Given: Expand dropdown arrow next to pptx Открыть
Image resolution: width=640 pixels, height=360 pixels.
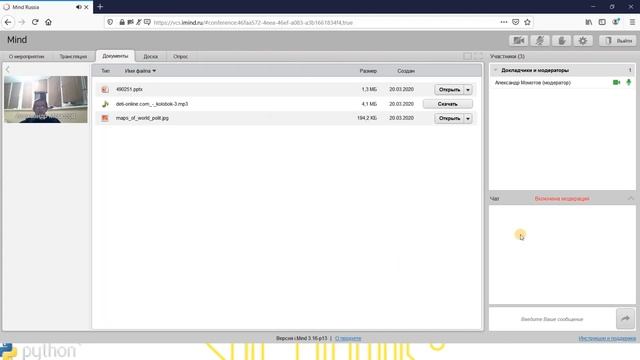Looking at the screenshot, I should (468, 89).
